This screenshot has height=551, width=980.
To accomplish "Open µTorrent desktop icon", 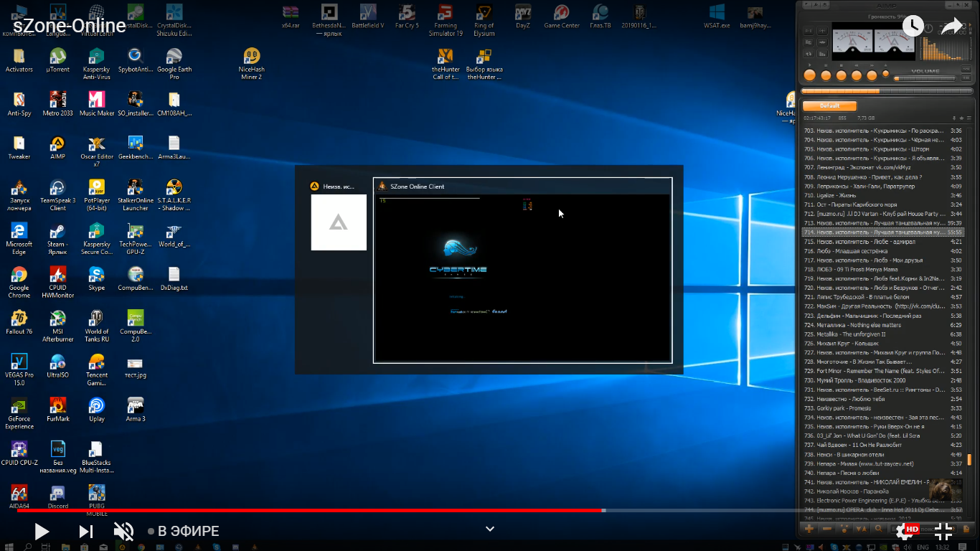I will 57,60.
